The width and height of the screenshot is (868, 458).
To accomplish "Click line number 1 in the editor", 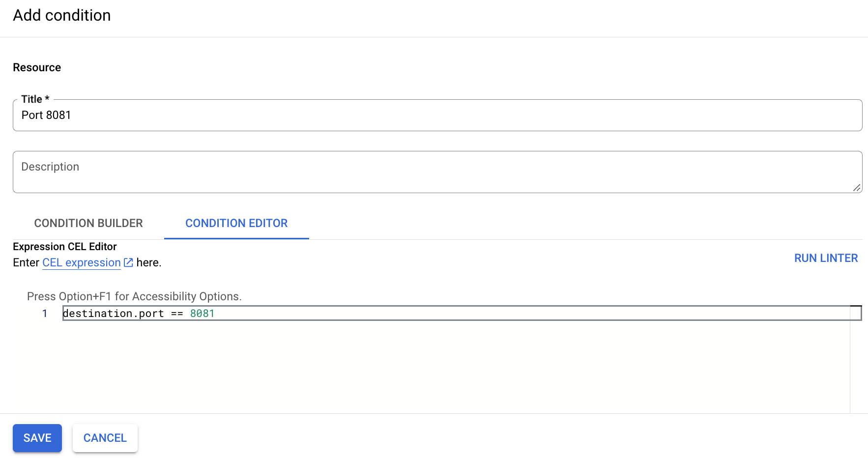I will pos(44,313).
